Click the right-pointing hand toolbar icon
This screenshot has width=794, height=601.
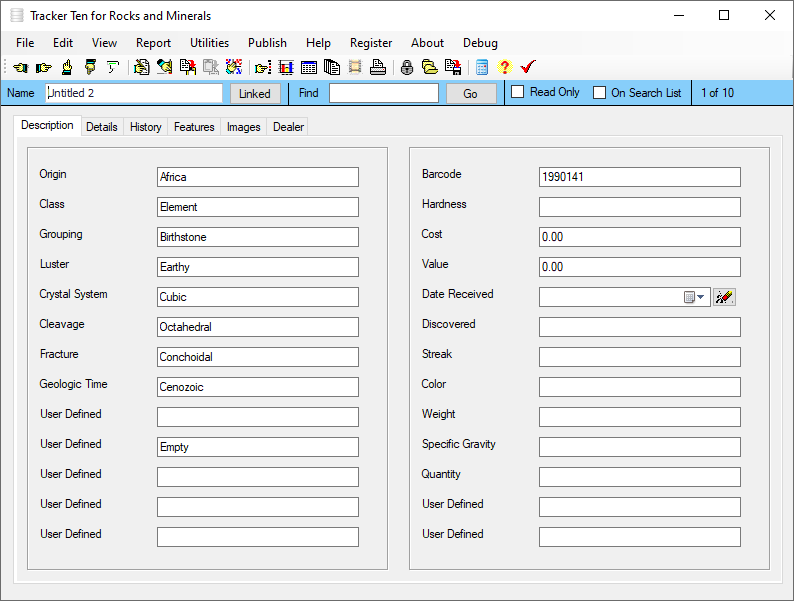tap(43, 68)
